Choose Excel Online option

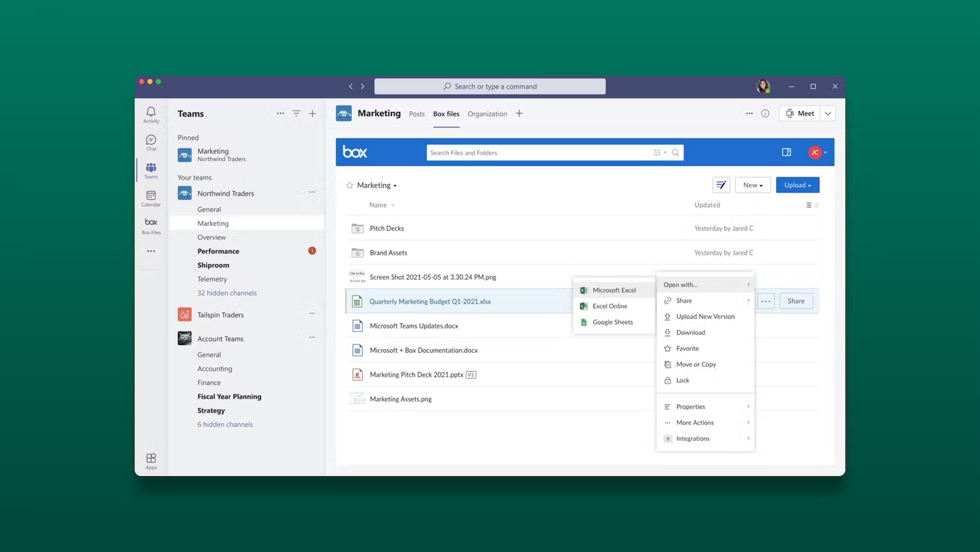(614, 306)
